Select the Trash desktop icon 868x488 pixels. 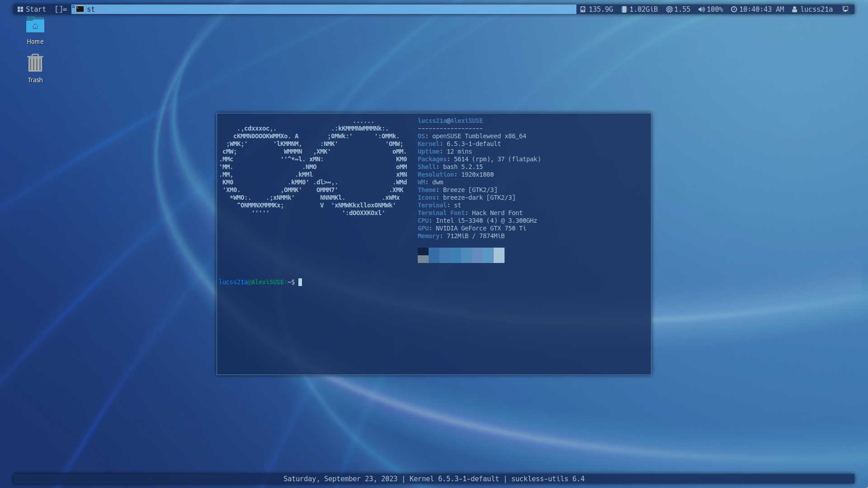pos(35,69)
